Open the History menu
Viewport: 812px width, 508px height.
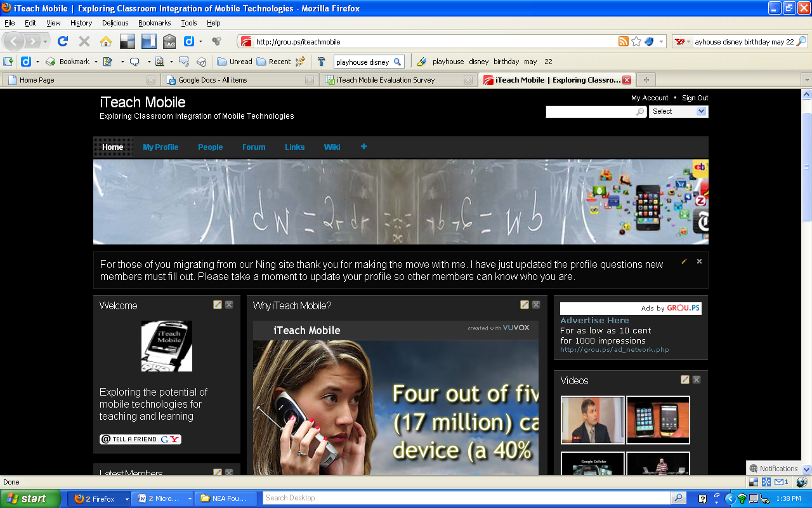tap(81, 23)
